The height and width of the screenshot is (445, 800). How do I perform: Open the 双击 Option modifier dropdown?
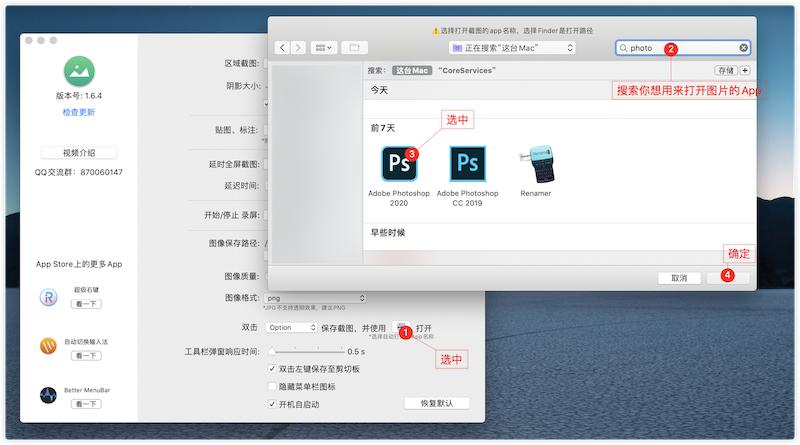[x=291, y=328]
